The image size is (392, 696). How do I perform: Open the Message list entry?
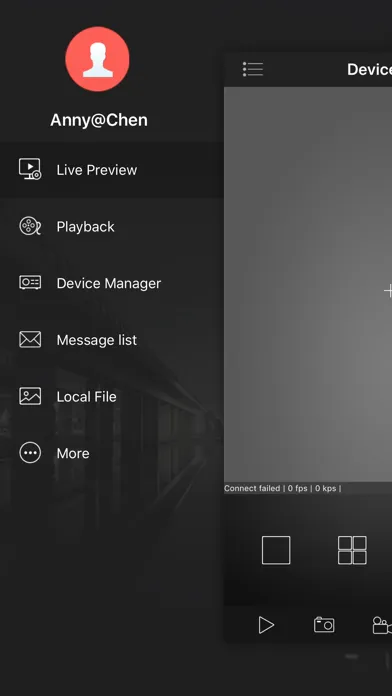111,340
